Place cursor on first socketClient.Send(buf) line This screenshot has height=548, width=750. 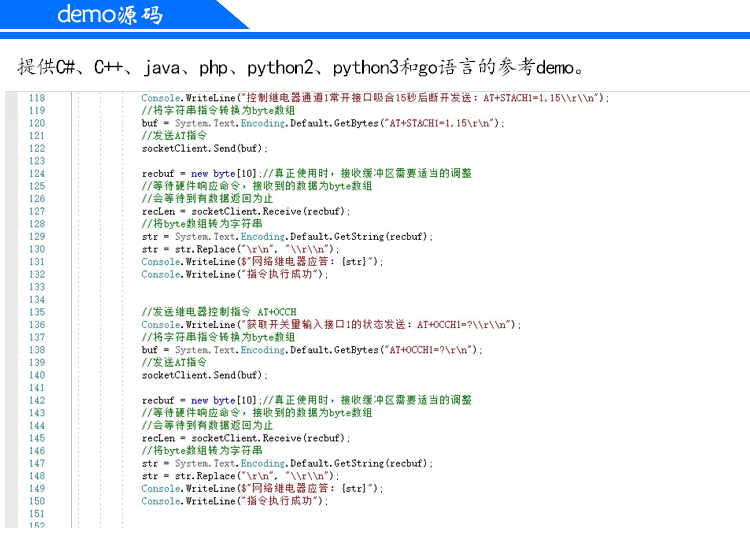[x=204, y=149]
